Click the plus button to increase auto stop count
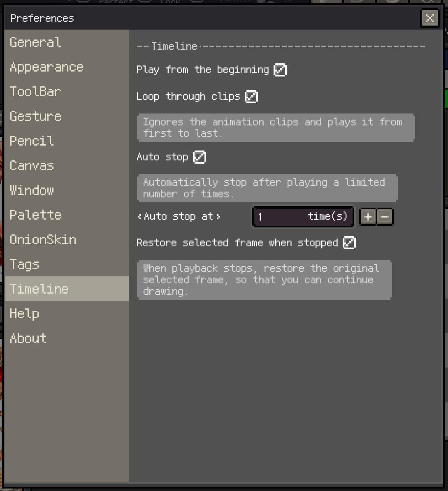The width and height of the screenshot is (448, 491). click(x=367, y=217)
